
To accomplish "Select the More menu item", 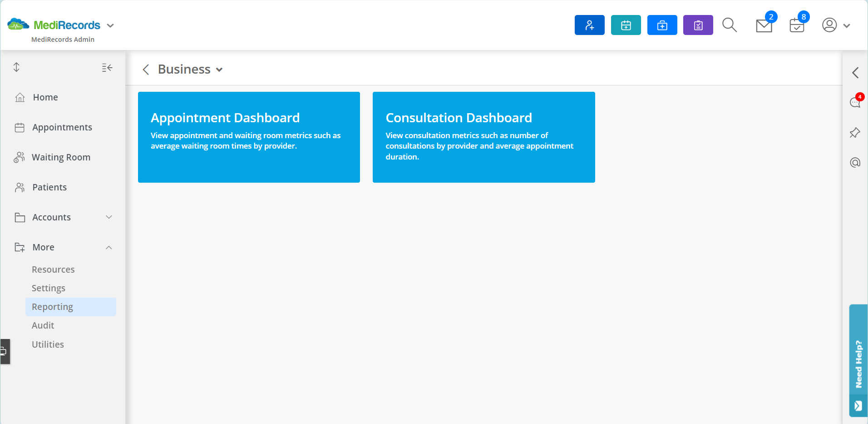I will click(x=43, y=247).
